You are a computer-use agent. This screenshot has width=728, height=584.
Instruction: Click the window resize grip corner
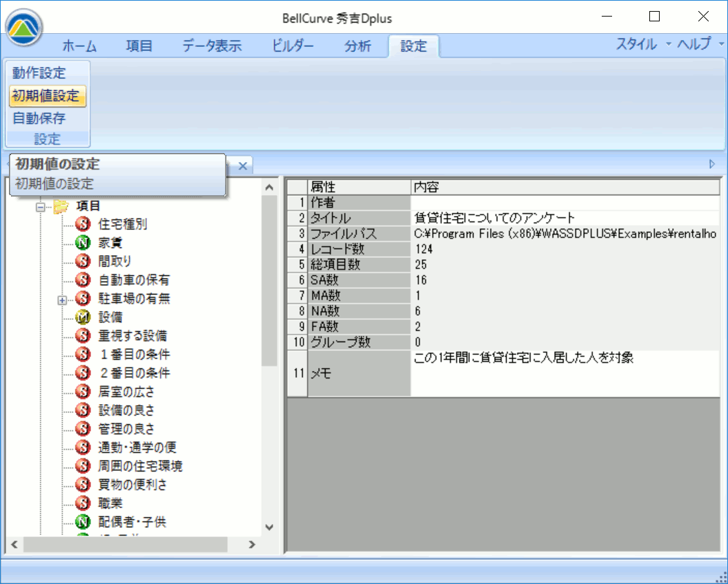click(720, 577)
